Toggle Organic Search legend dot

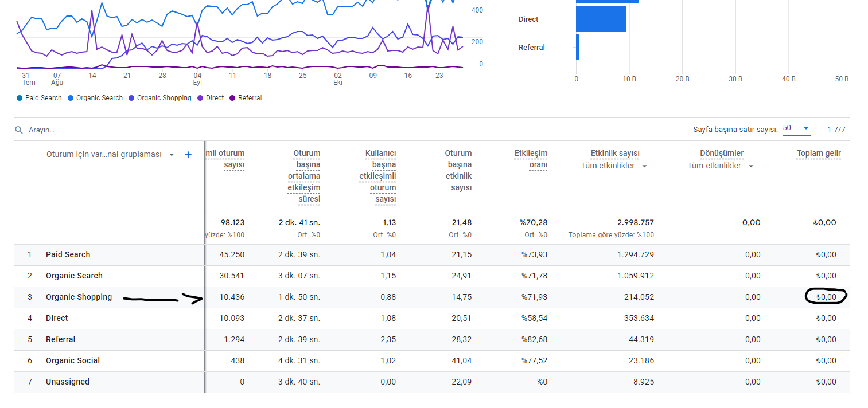coord(71,98)
